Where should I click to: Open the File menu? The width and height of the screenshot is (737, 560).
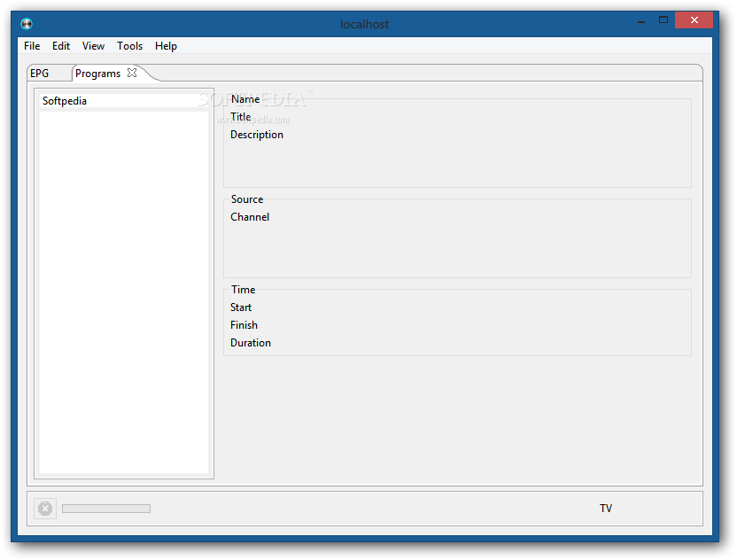click(32, 46)
